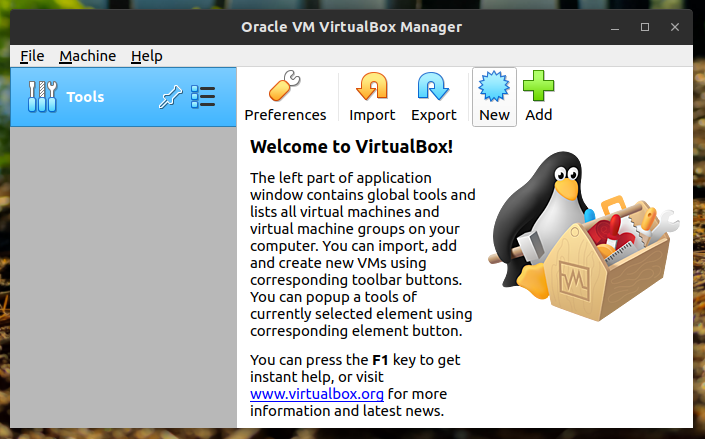Click the Import appliance arrow icon
Screen dimensions: 705x439
pyautogui.click(x=372, y=85)
